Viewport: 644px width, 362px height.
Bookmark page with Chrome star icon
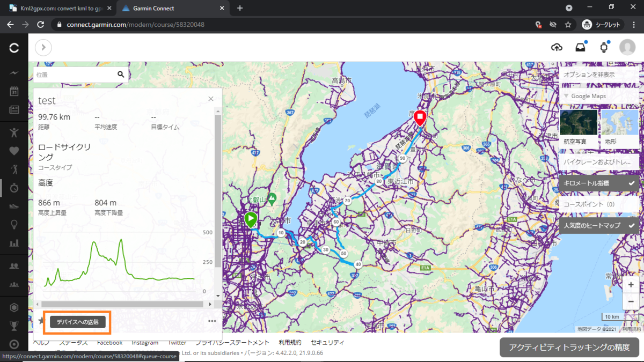tap(568, 25)
